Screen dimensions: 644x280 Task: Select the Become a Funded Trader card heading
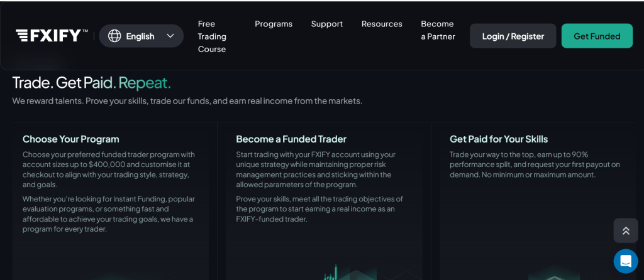[291, 139]
